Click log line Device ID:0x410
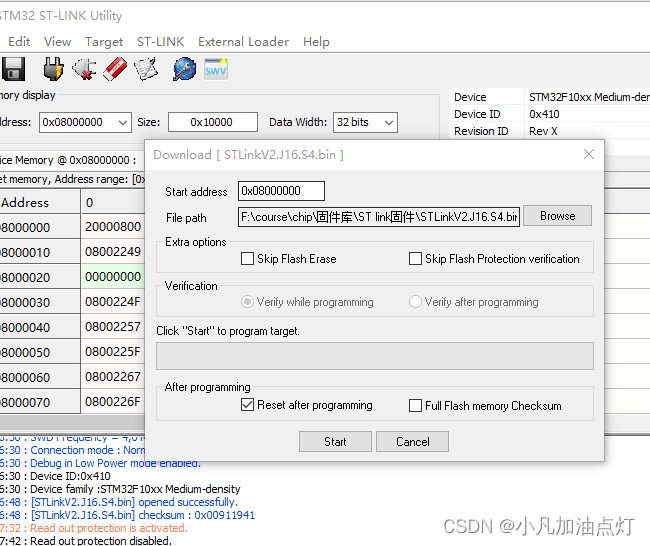 point(55,476)
